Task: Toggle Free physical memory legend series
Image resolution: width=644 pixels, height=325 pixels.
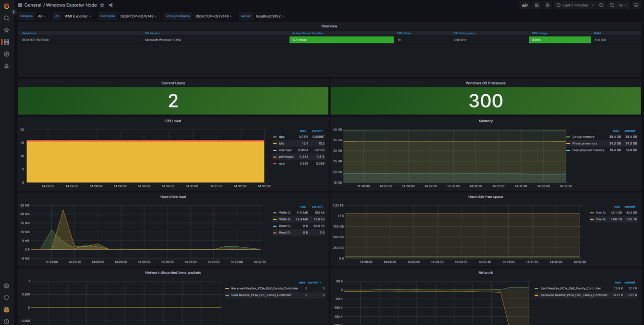Action: (588, 150)
